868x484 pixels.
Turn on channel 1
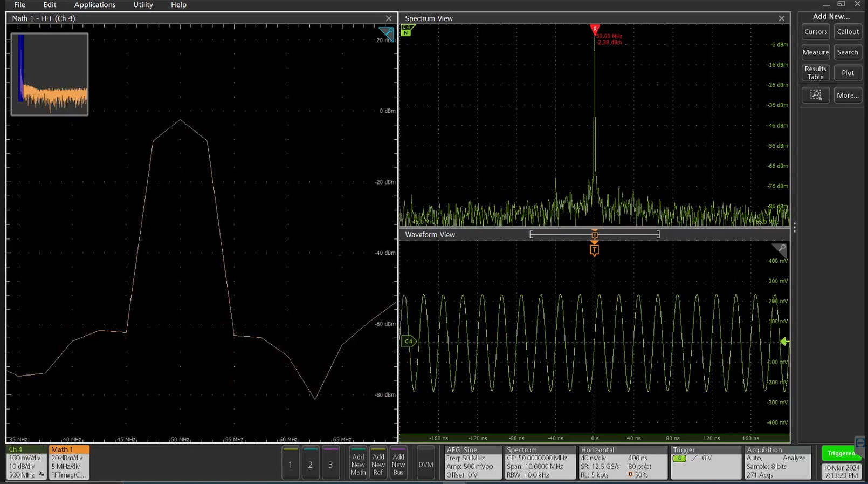click(290, 463)
